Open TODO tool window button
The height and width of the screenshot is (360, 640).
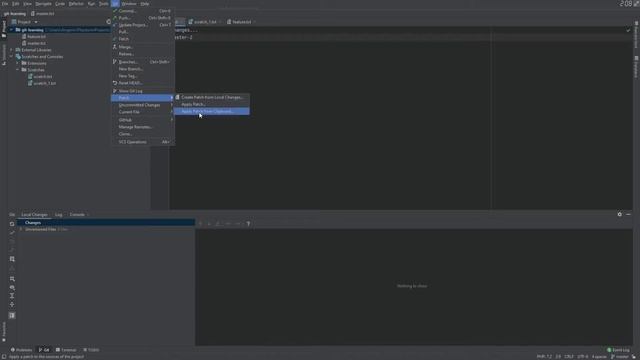(91, 350)
